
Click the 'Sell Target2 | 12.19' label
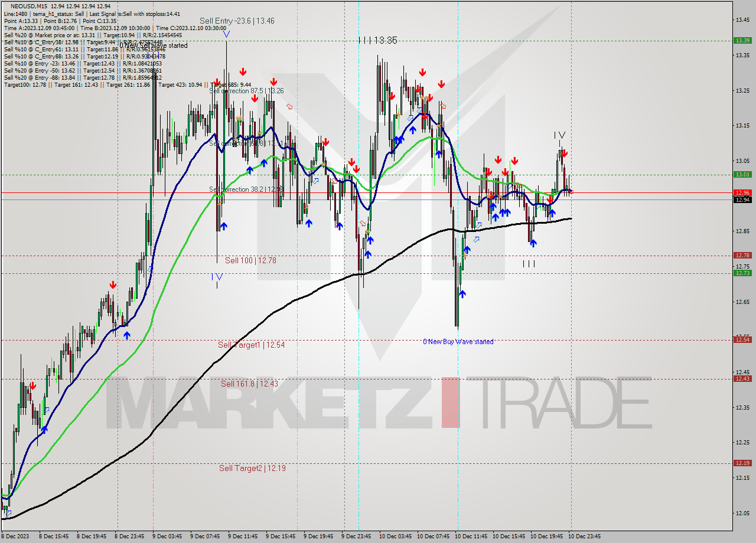coord(252,468)
